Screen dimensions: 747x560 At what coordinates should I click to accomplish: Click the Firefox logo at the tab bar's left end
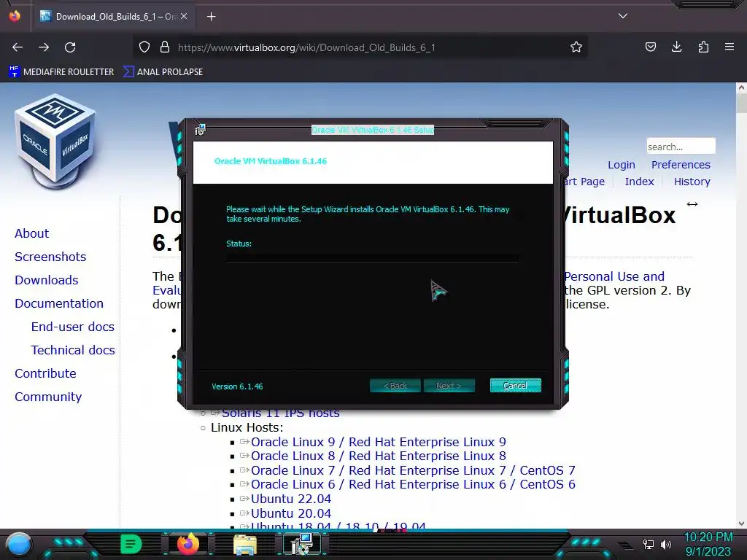pos(15,16)
